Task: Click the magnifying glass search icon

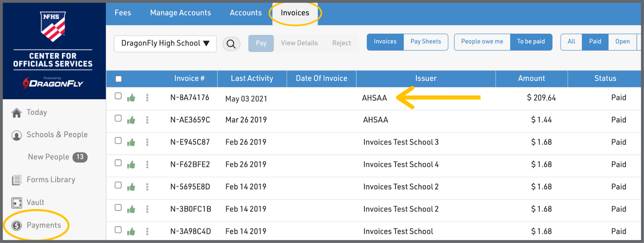Action: pos(231,44)
